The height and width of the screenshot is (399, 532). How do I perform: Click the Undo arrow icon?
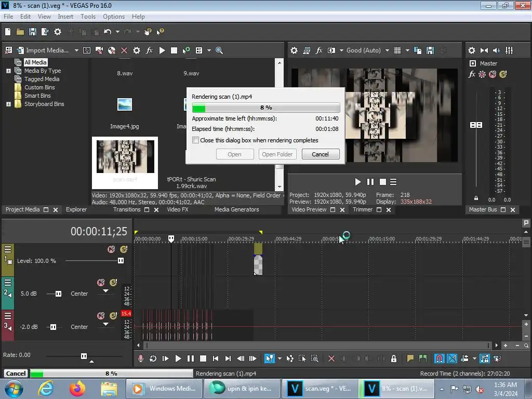coord(107,32)
